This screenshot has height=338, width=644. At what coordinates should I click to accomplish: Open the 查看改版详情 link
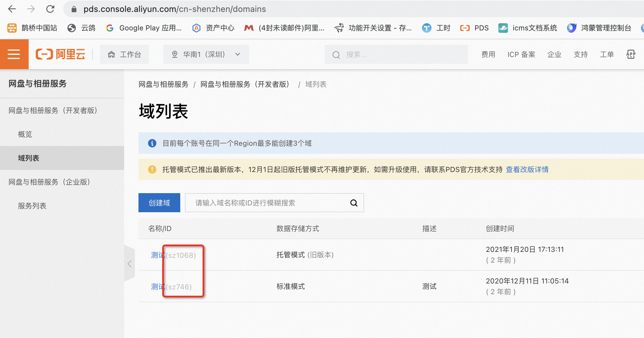[x=527, y=169]
